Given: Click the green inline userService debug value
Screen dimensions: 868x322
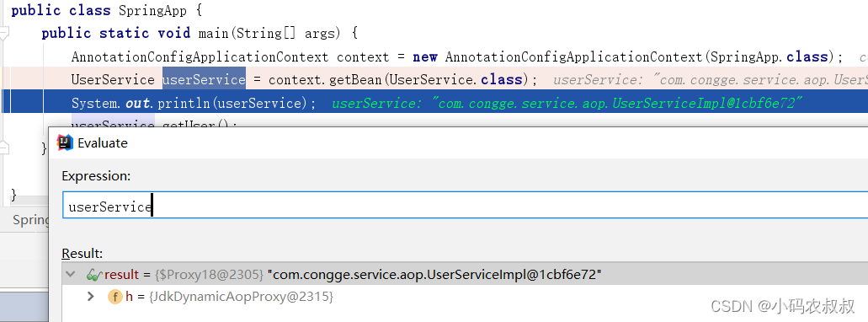Looking at the screenshot, I should [x=567, y=103].
